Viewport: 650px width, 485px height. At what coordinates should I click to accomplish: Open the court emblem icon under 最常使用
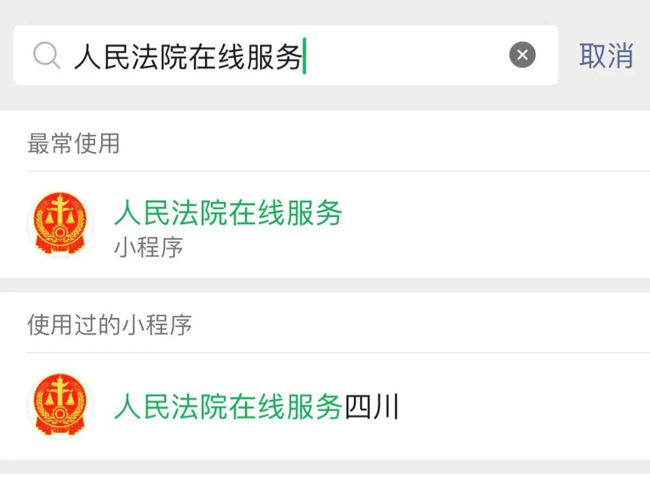pyautogui.click(x=60, y=224)
